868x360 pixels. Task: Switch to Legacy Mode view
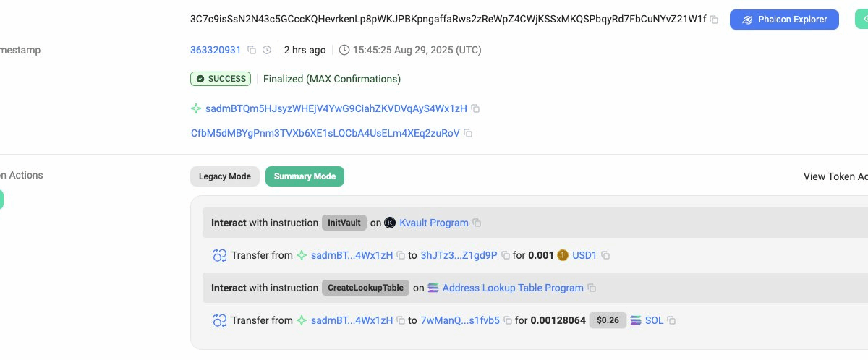[224, 176]
